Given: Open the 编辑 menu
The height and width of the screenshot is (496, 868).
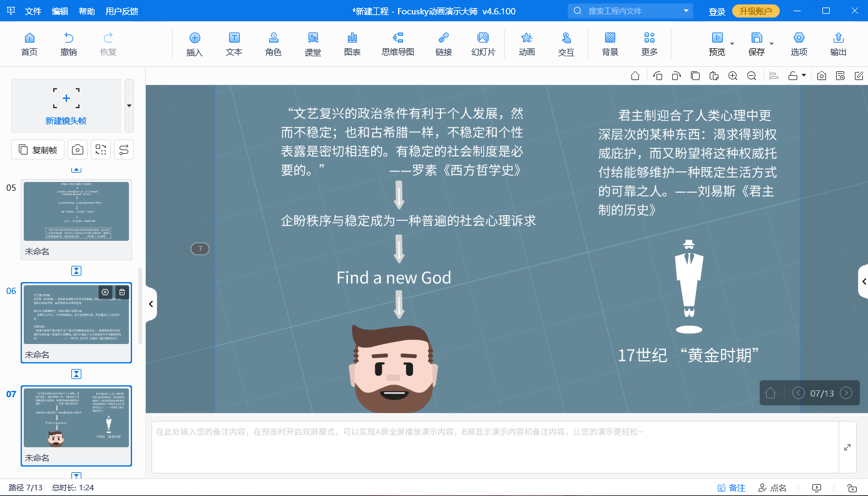Looking at the screenshot, I should [60, 11].
